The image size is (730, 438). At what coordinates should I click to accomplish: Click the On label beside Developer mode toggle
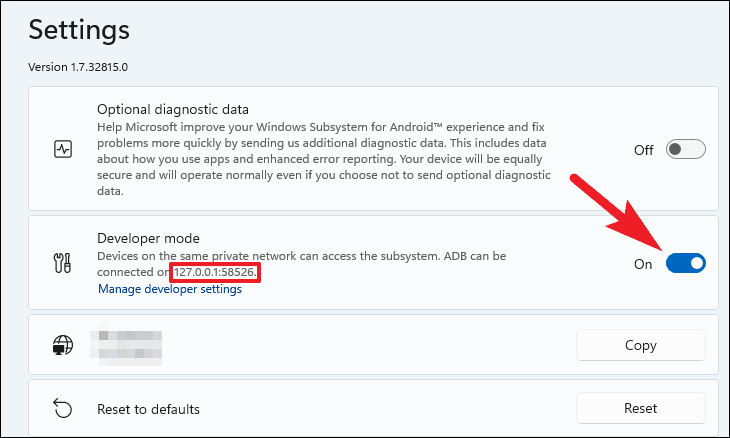tap(643, 264)
